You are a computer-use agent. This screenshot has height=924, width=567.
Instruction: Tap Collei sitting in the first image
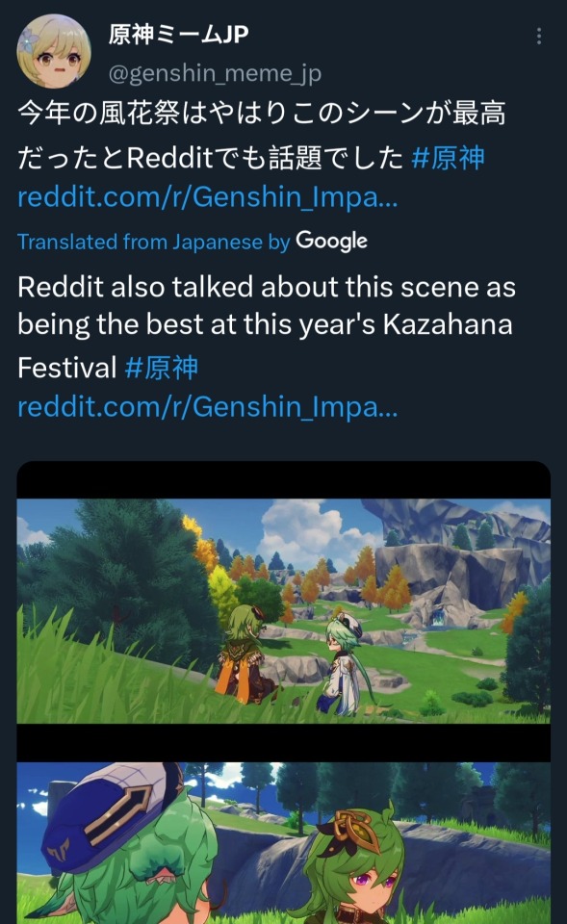pyautogui.click(x=245, y=654)
